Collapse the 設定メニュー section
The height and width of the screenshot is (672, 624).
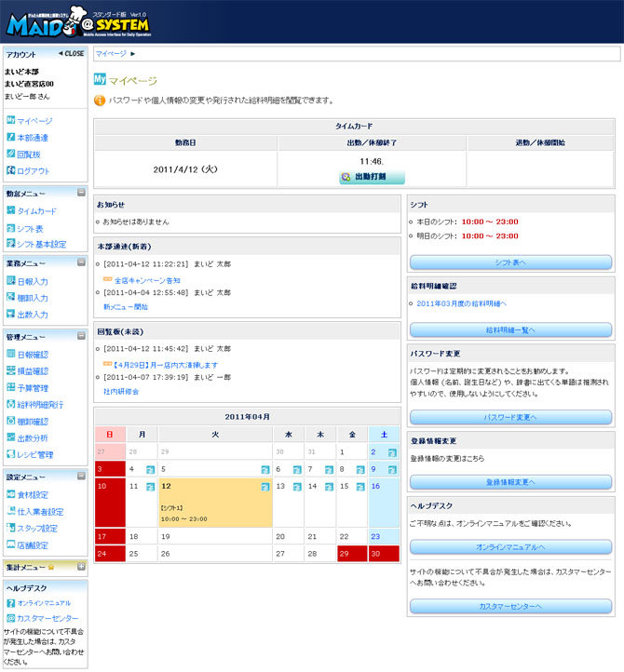pyautogui.click(x=81, y=476)
